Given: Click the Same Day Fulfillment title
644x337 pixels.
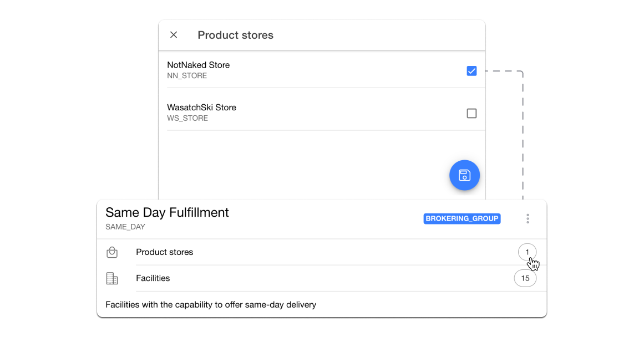Looking at the screenshot, I should [167, 212].
